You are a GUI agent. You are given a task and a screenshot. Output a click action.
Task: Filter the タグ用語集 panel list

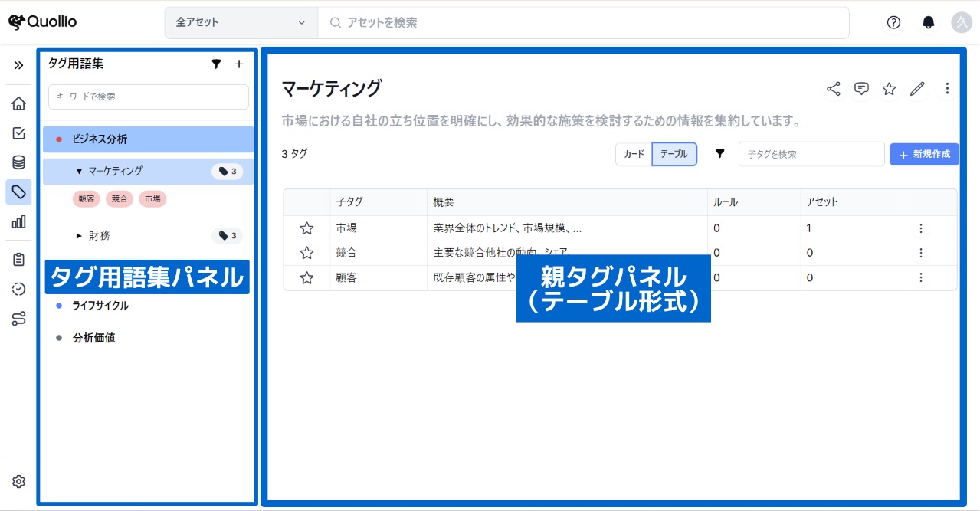[216, 64]
